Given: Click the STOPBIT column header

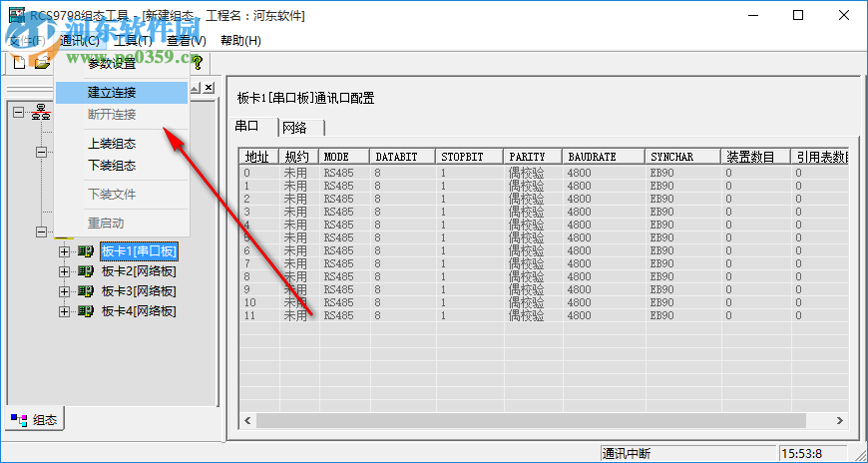Looking at the screenshot, I should (470, 157).
